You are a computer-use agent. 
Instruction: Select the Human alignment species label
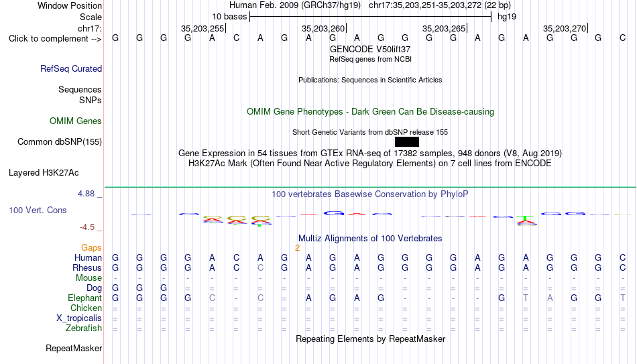click(x=88, y=258)
